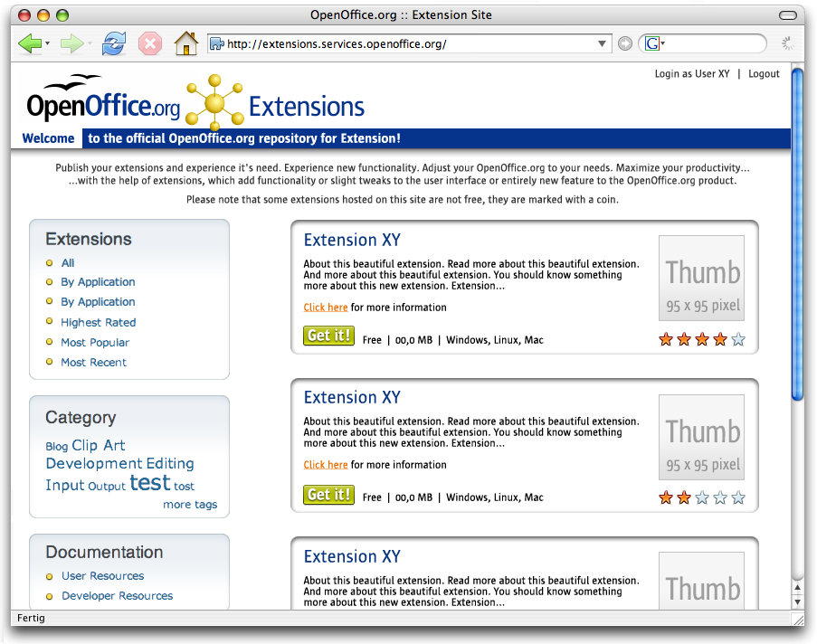The width and height of the screenshot is (817, 644).
Task: Click the browser Reload icon
Action: 114,43
